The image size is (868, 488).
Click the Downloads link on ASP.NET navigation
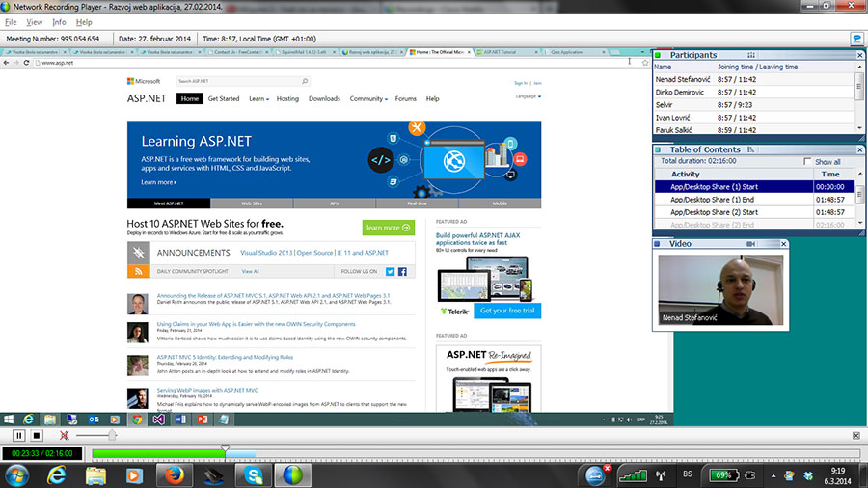pyautogui.click(x=324, y=98)
